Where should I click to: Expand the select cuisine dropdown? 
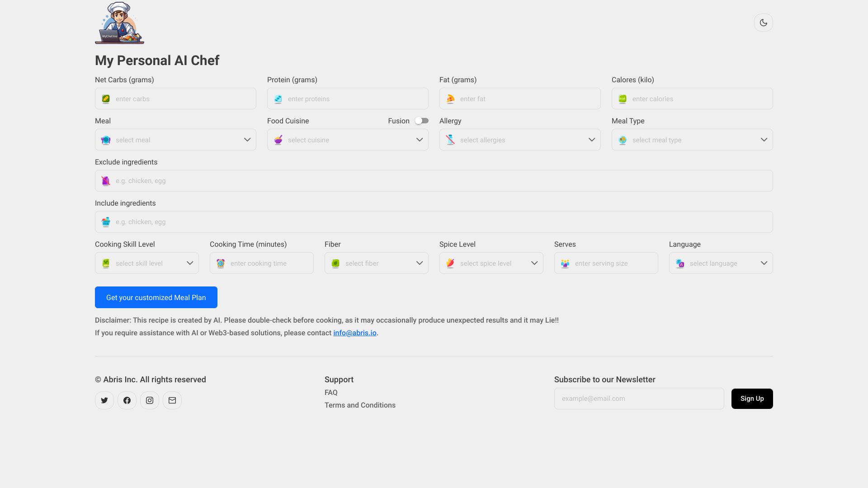click(x=348, y=140)
